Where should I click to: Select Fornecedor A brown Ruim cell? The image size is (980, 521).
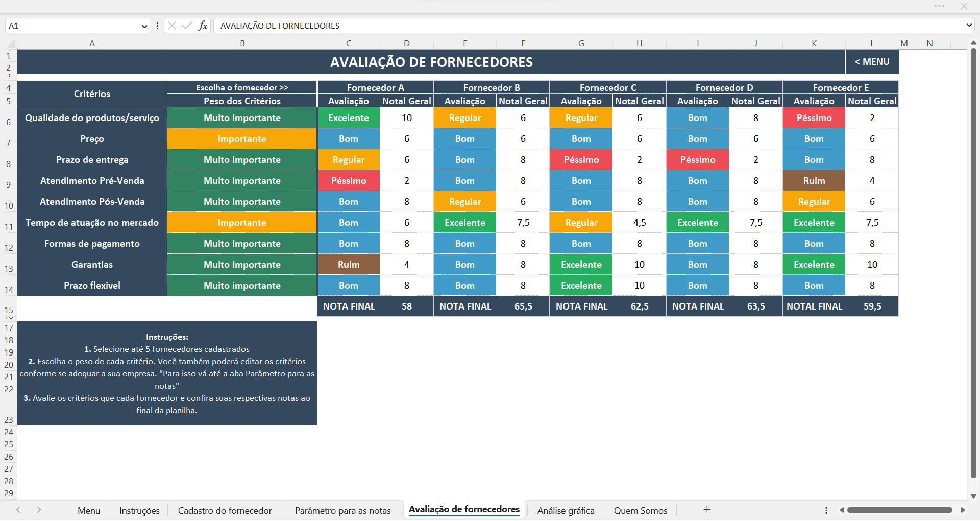349,264
